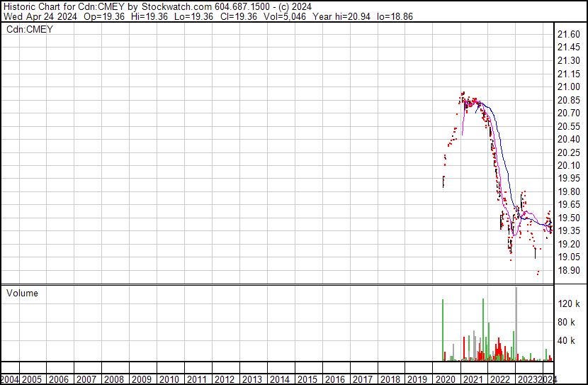Click the 20.70 price axis value
The width and height of the screenshot is (588, 385).
(x=569, y=113)
